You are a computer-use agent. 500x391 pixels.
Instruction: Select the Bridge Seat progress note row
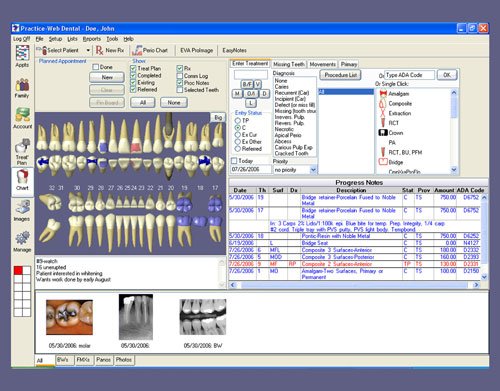pos(355,243)
